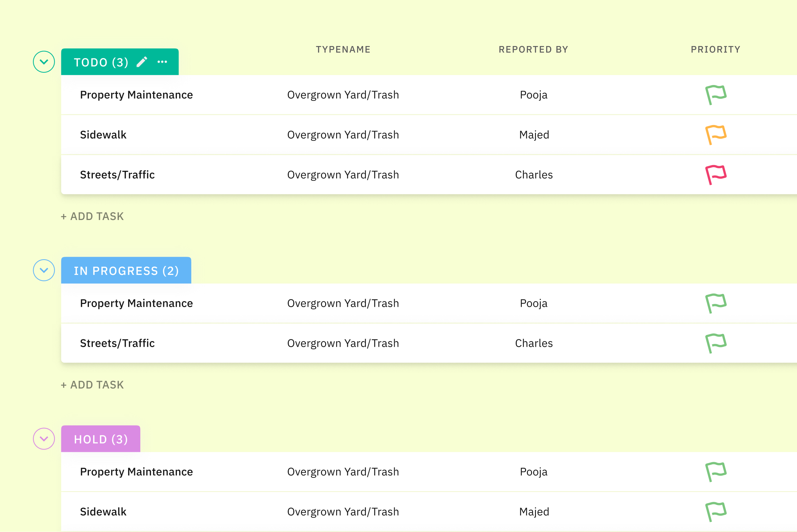Click priority flag on Hold Sidewalk row

[x=716, y=512]
